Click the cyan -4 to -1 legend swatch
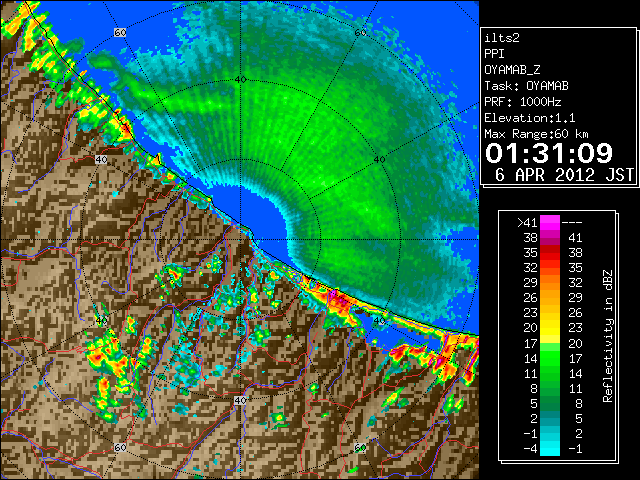The height and width of the screenshot is (480, 640). coord(550,449)
